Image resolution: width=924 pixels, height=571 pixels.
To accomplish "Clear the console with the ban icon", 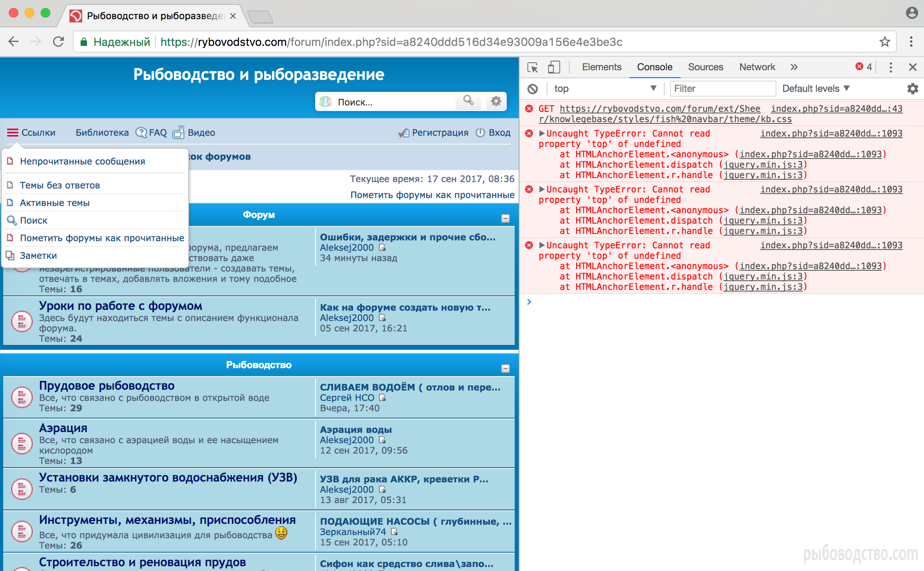I will [x=533, y=89].
